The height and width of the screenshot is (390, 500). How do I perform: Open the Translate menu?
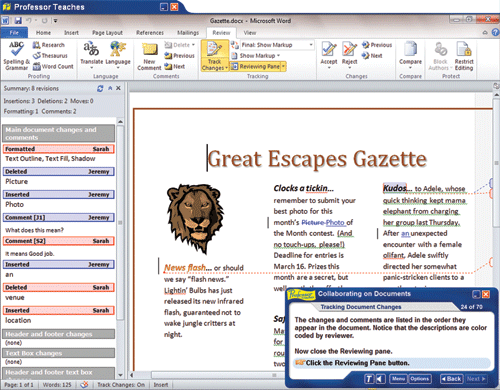[91, 56]
